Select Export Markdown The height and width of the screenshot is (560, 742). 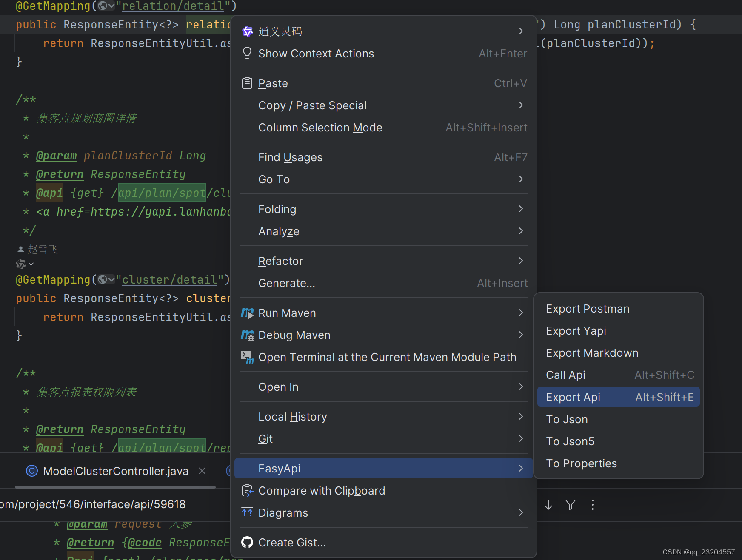point(619,353)
